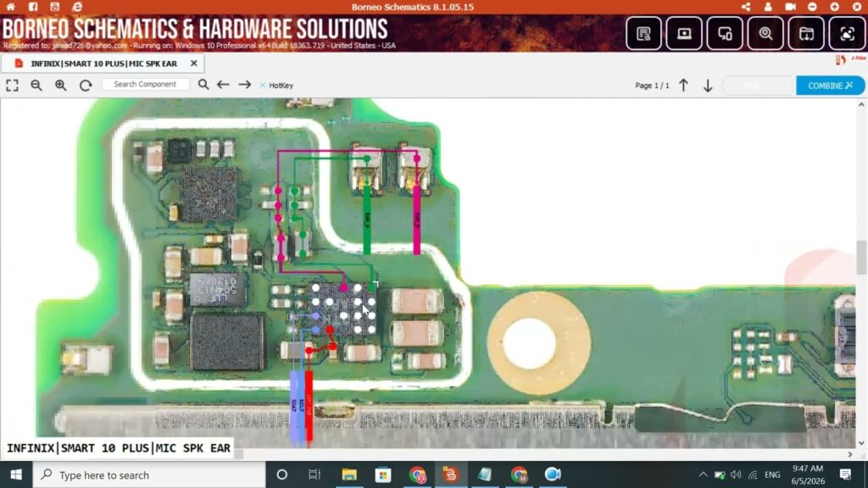This screenshot has height=488, width=868.
Task: Rotate the schematic image
Action: point(86,86)
